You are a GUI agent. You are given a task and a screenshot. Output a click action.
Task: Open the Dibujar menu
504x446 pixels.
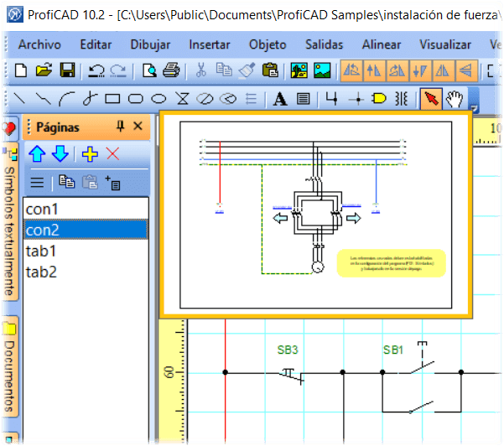pos(150,44)
